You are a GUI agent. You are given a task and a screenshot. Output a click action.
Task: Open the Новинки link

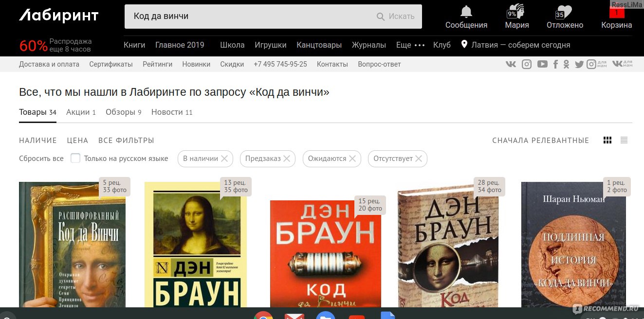[x=196, y=64]
